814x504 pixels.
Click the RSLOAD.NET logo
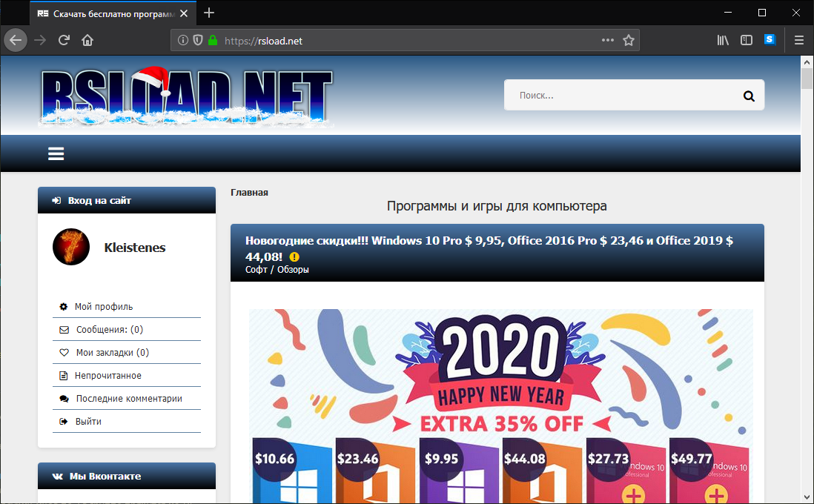click(186, 97)
